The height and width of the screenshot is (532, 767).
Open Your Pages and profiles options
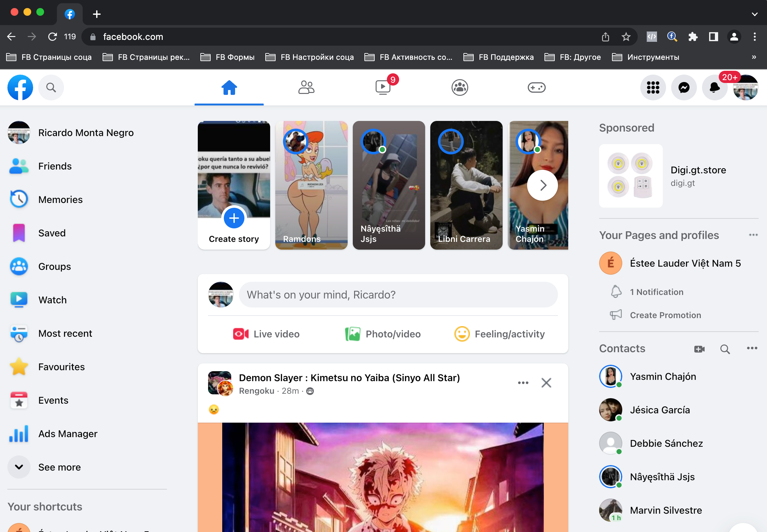coord(753,235)
